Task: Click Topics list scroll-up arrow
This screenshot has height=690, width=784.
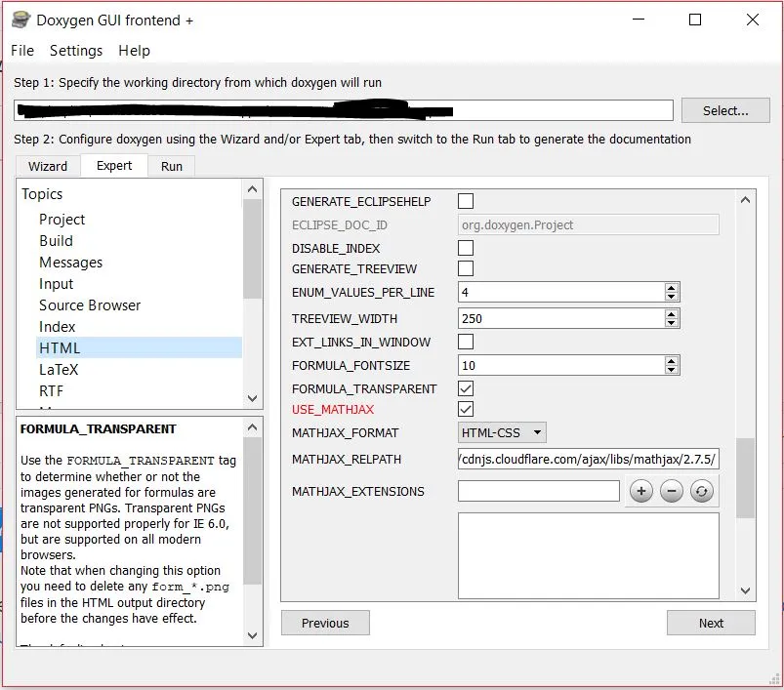Action: pyautogui.click(x=253, y=189)
